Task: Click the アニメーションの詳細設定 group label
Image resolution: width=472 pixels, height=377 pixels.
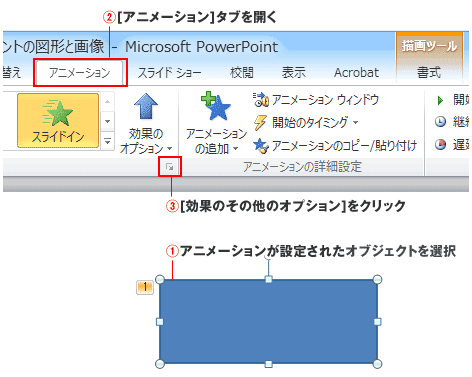Action: click(x=302, y=166)
